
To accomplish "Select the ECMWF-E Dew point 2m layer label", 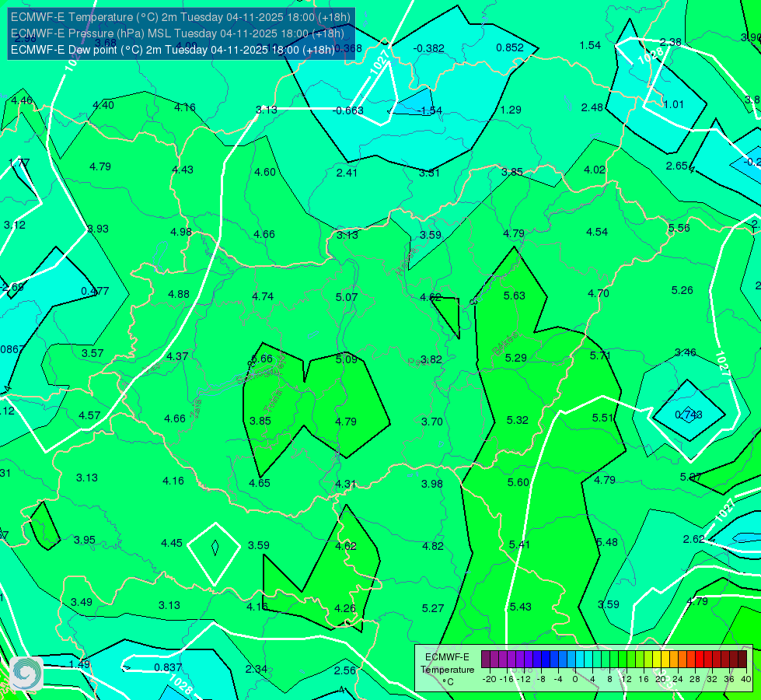I will (173, 50).
